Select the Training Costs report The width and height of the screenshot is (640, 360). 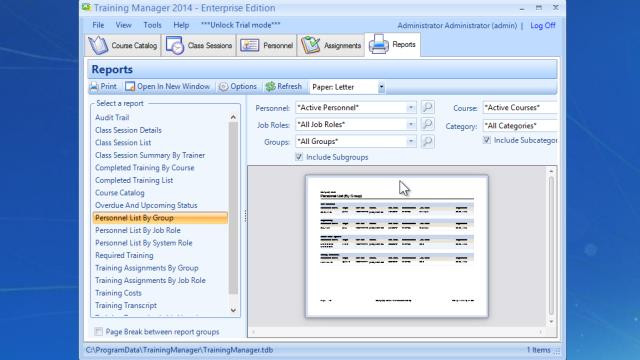pyautogui.click(x=118, y=293)
